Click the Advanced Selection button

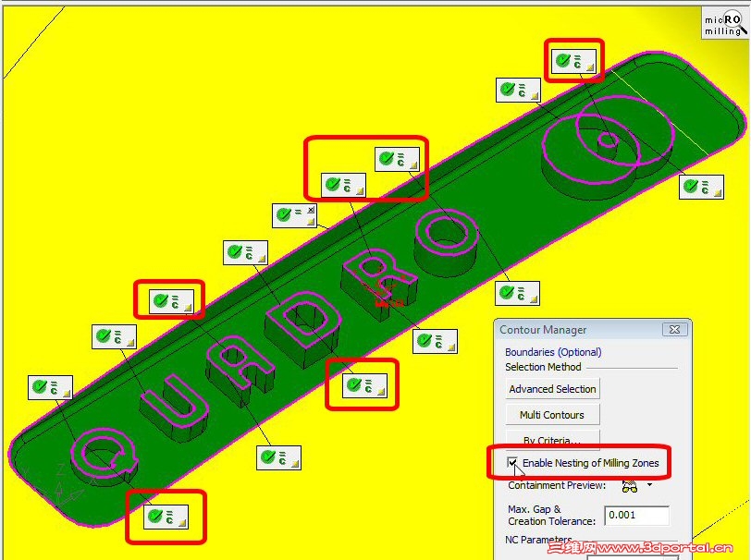point(552,389)
